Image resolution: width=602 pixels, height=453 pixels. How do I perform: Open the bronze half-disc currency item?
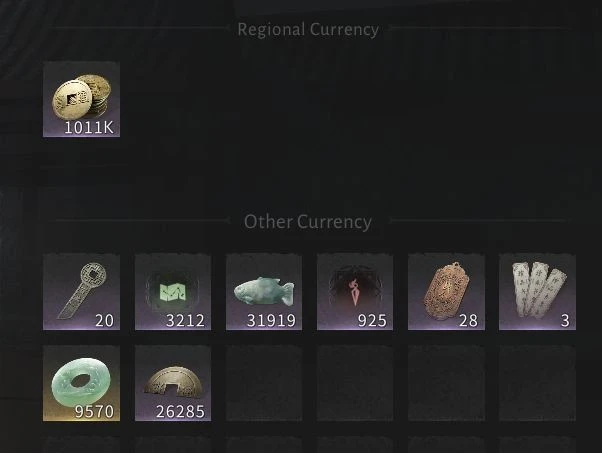tap(173, 383)
